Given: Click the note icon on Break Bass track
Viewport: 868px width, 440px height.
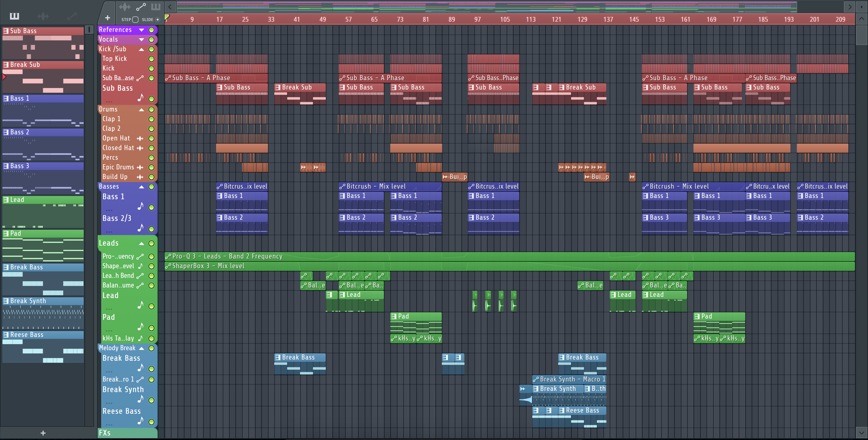Looking at the screenshot, I should tap(140, 368).
